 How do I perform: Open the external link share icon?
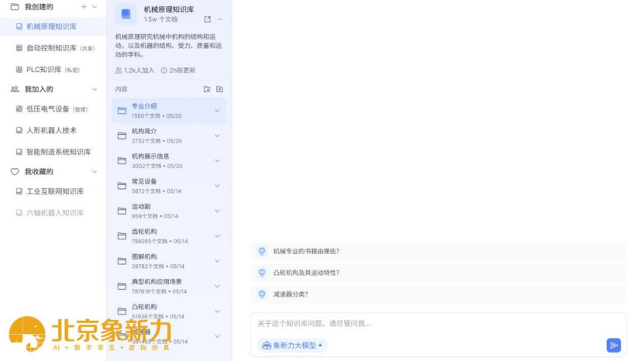(x=207, y=19)
